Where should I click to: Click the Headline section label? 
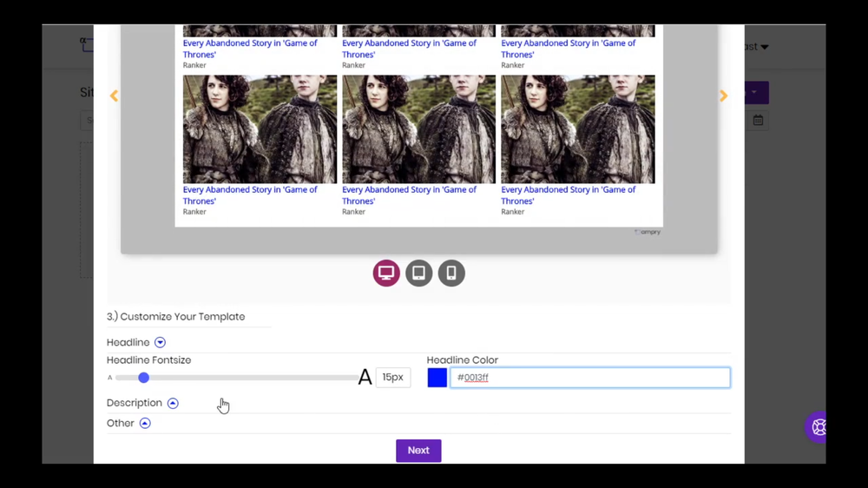coord(128,342)
